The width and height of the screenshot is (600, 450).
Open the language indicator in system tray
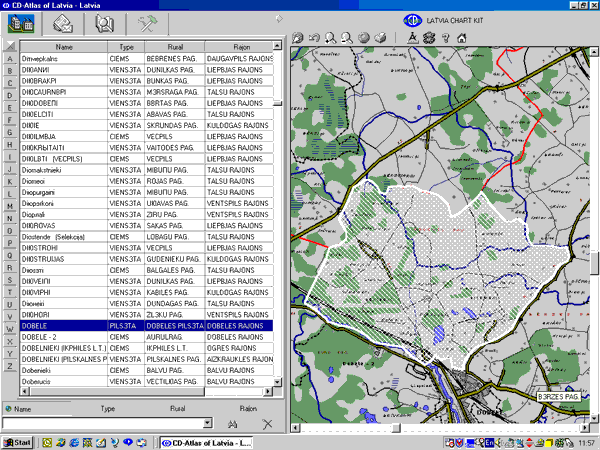point(489,443)
